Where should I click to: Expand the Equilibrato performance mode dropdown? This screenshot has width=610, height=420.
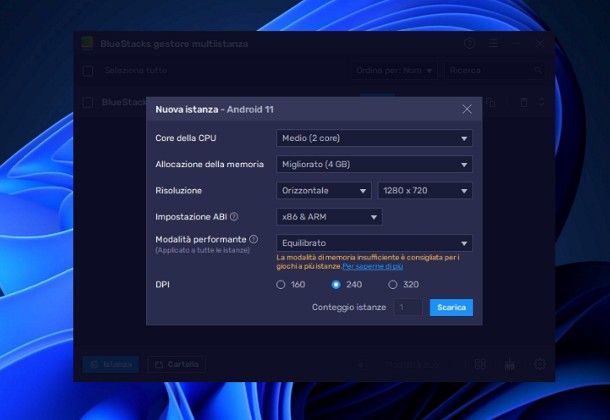point(374,243)
